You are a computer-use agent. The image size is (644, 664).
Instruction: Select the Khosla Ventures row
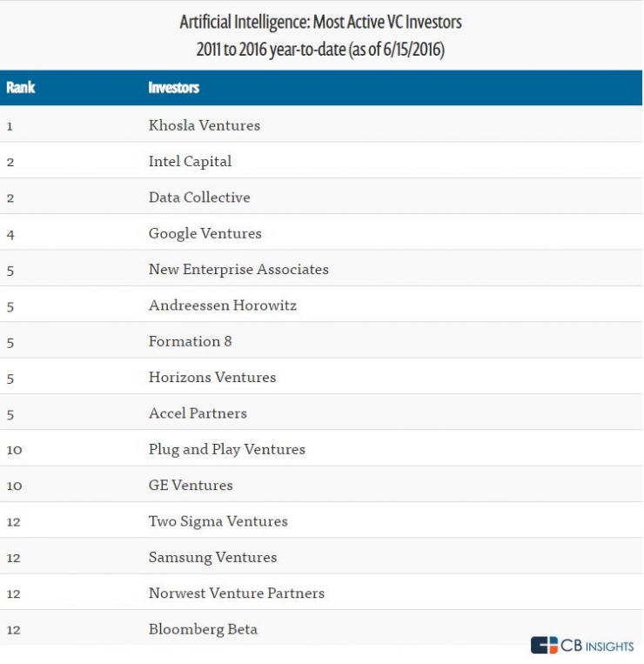coord(205,125)
